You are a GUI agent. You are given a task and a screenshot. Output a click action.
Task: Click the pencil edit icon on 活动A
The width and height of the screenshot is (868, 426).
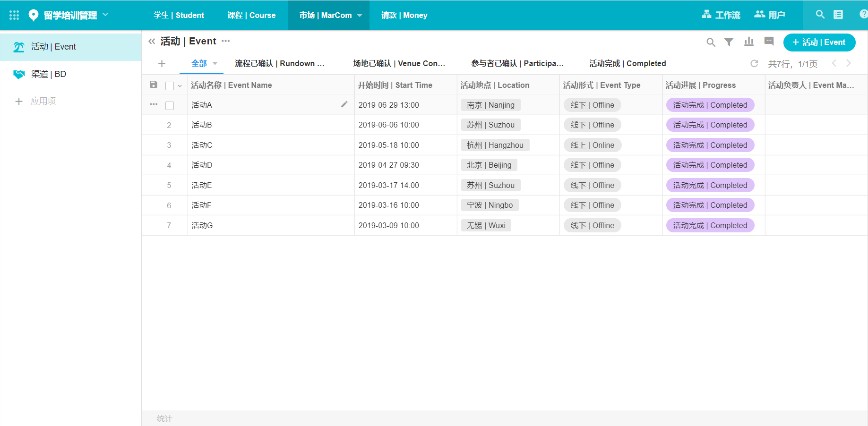pos(344,104)
